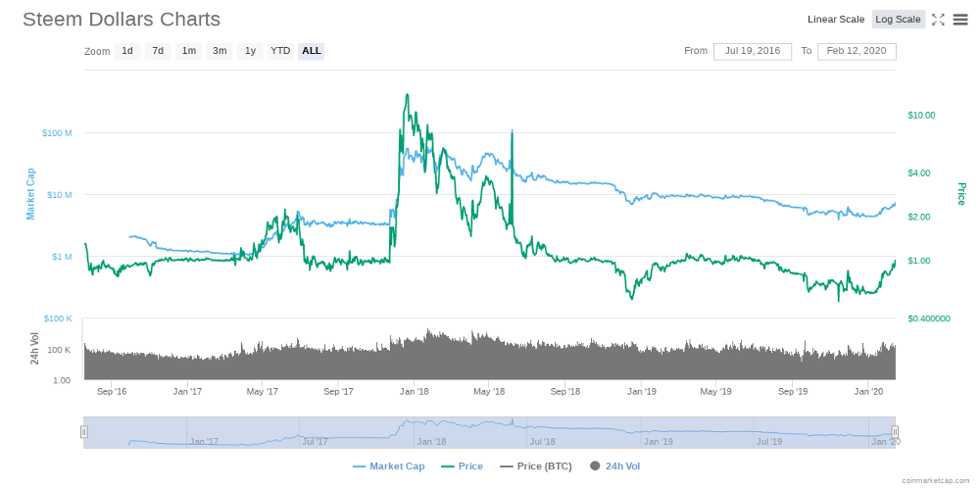The width and height of the screenshot is (980, 490).
Task: Click the May '18 x-axis label
Action: [x=489, y=392]
